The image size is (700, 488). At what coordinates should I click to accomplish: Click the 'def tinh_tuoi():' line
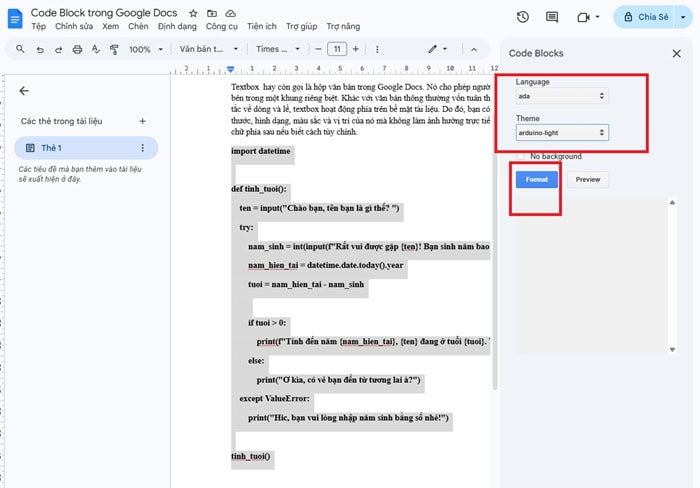pyautogui.click(x=259, y=189)
